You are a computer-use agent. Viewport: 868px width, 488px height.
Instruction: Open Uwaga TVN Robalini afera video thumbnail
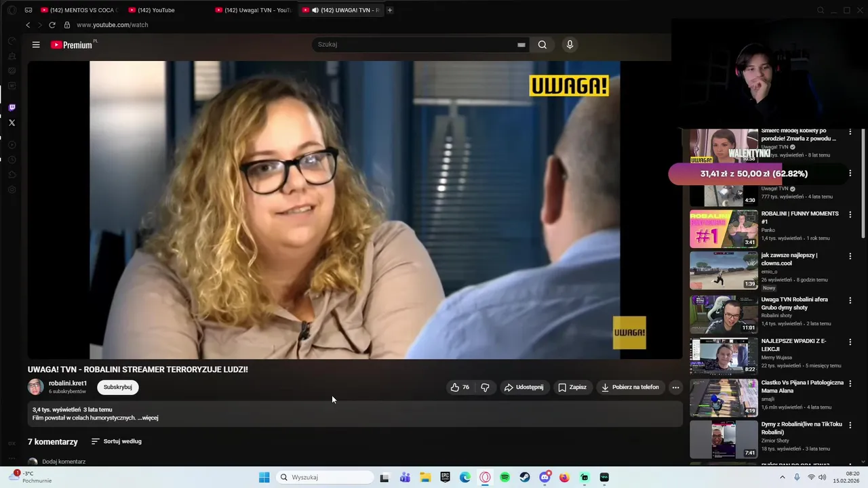[x=724, y=314]
